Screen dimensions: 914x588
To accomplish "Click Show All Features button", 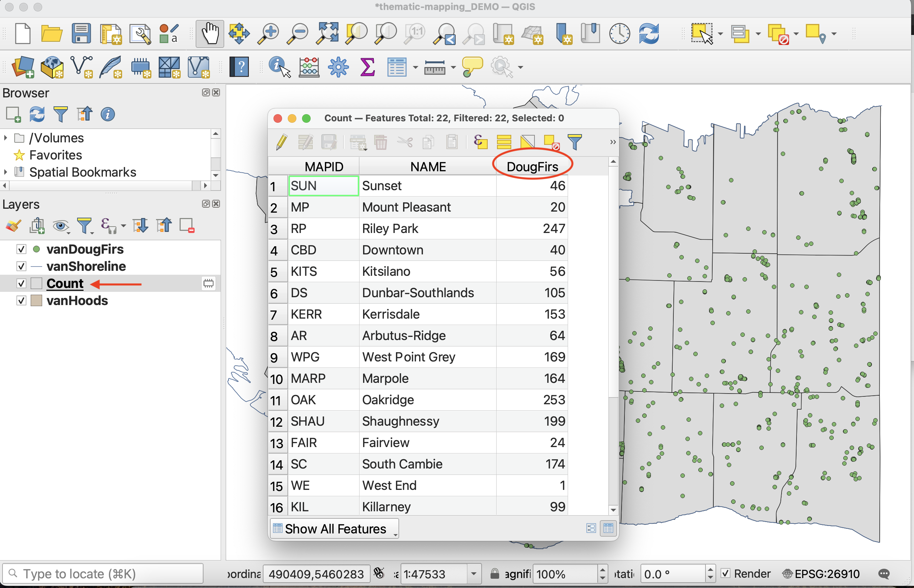I will point(335,529).
